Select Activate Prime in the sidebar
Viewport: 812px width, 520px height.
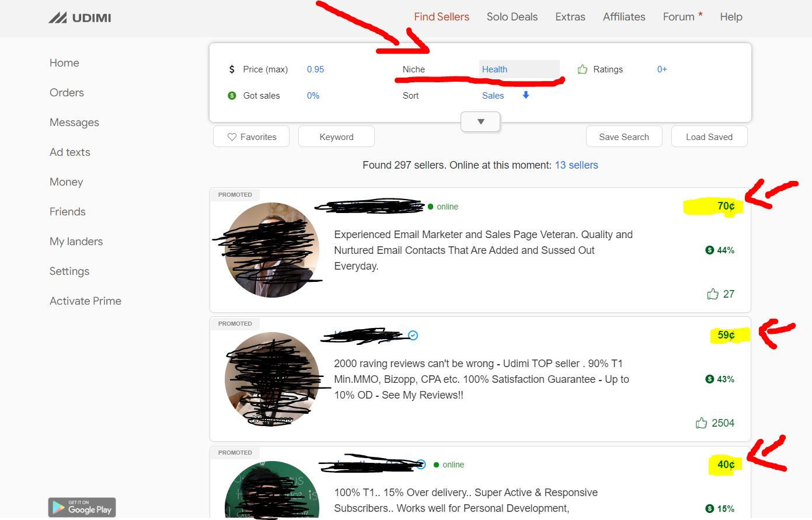tap(85, 301)
